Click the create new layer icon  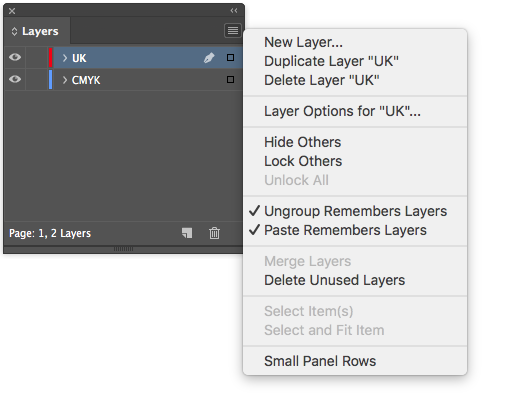tap(187, 233)
